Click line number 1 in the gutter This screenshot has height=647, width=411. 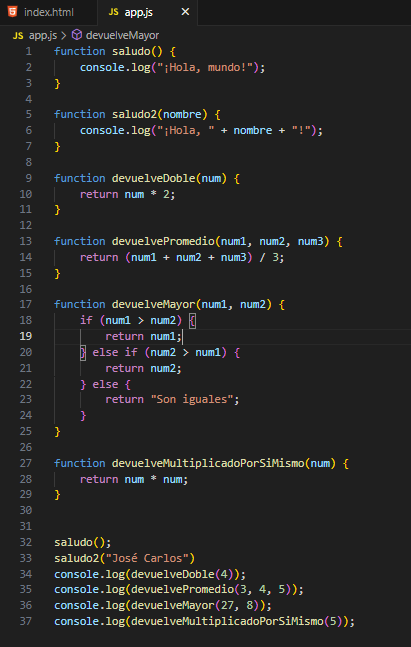coord(28,52)
